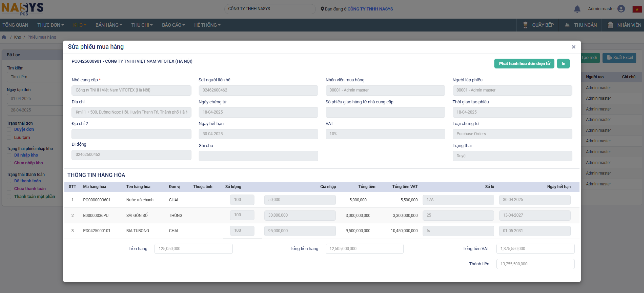Tick the Đã nhập kho checkbox
Viewport: 644px width, 293px height.
[9, 155]
